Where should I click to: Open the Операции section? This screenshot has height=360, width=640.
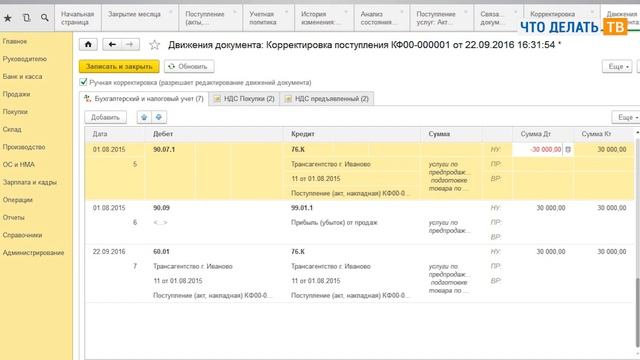17,200
